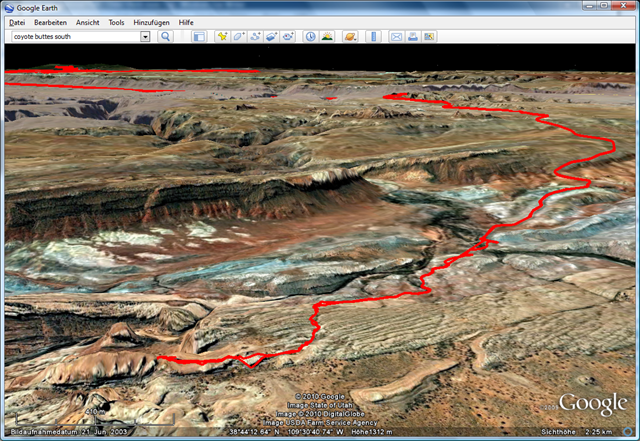Select the add path tool
This screenshot has width=640, height=441.
click(x=255, y=36)
